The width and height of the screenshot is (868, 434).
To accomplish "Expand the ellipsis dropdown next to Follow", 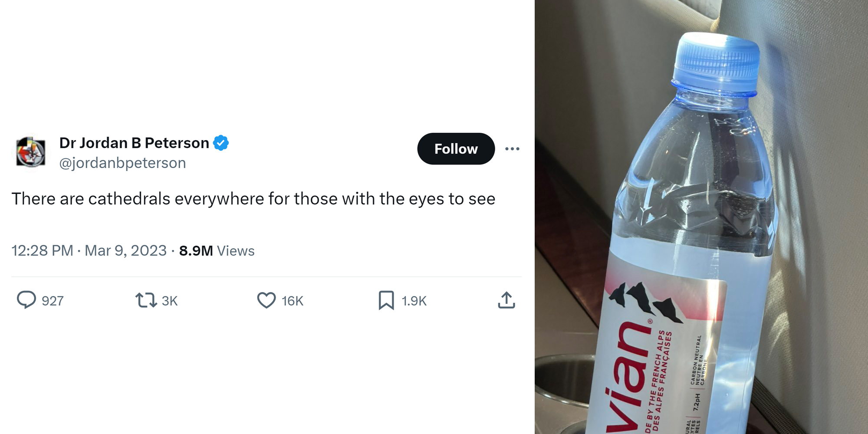I will (513, 148).
